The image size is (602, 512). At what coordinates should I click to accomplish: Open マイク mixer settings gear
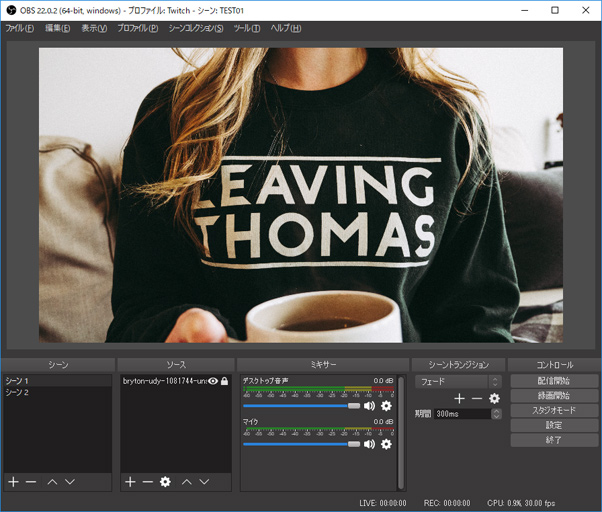pyautogui.click(x=386, y=444)
